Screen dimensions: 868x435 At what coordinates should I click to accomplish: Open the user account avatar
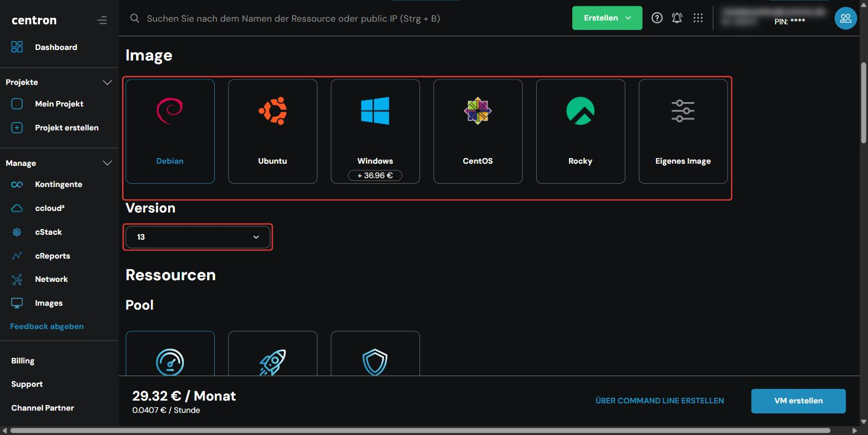(x=845, y=18)
